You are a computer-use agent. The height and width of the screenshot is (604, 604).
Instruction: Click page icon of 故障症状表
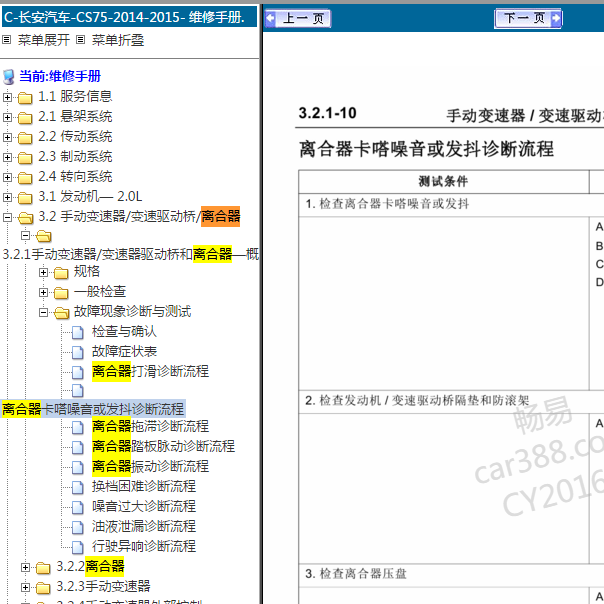pos(78,352)
